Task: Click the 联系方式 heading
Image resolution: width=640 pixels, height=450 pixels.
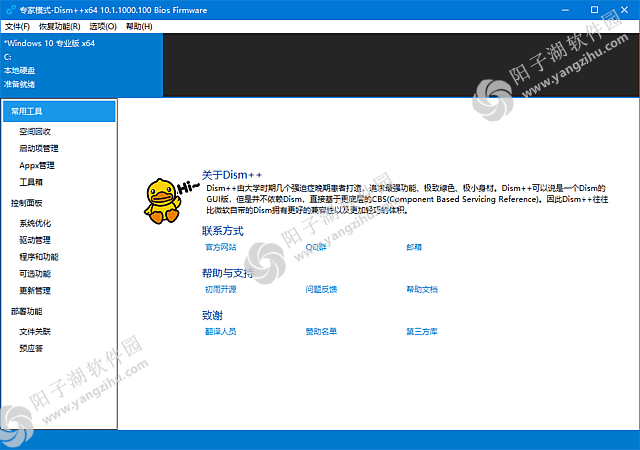Action: (x=223, y=231)
